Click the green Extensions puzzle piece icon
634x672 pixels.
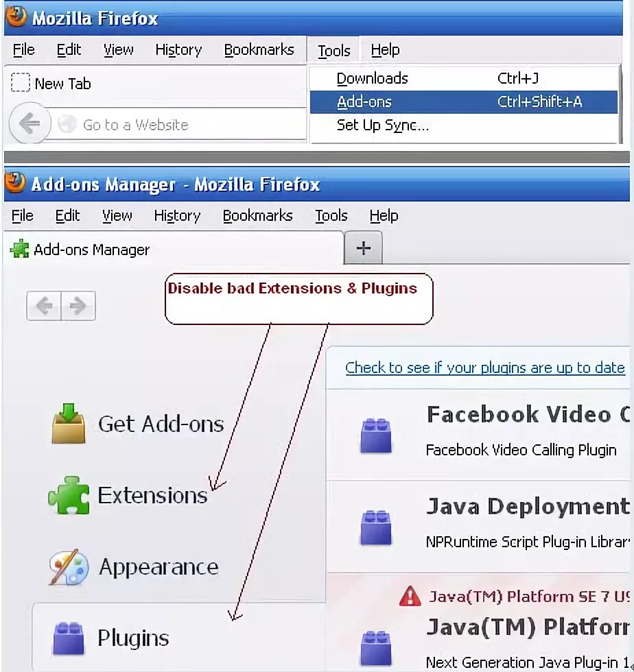[69, 495]
